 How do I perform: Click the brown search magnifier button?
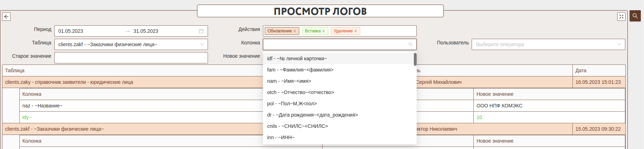pyautogui.click(x=635, y=16)
